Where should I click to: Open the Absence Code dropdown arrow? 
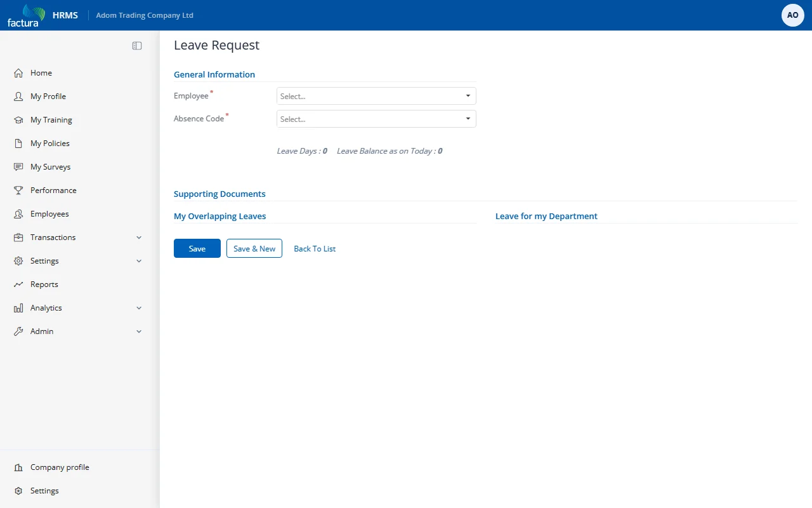pyautogui.click(x=468, y=119)
